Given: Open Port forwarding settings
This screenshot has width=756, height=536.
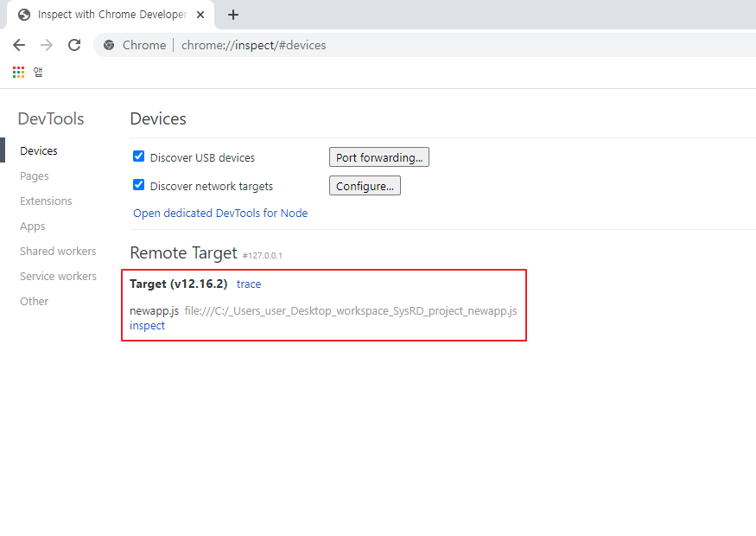Looking at the screenshot, I should 379,157.
